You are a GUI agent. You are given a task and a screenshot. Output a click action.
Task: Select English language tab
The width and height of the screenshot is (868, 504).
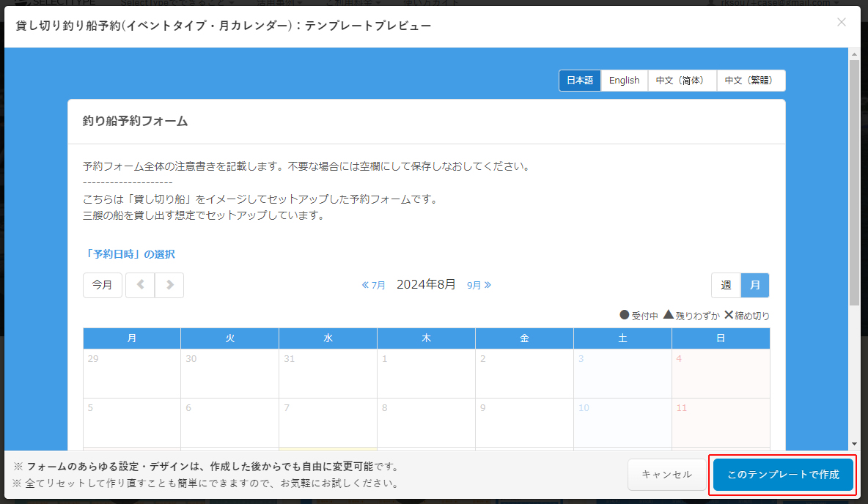(624, 81)
